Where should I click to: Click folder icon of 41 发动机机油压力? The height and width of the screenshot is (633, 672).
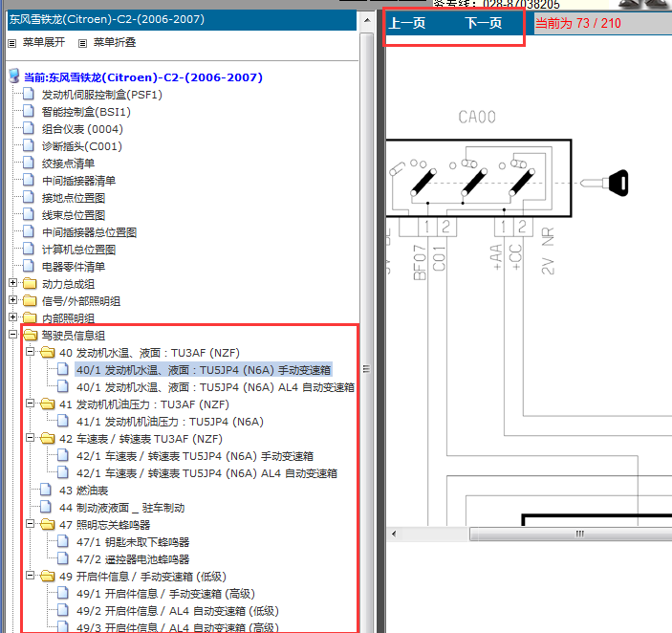[47, 404]
